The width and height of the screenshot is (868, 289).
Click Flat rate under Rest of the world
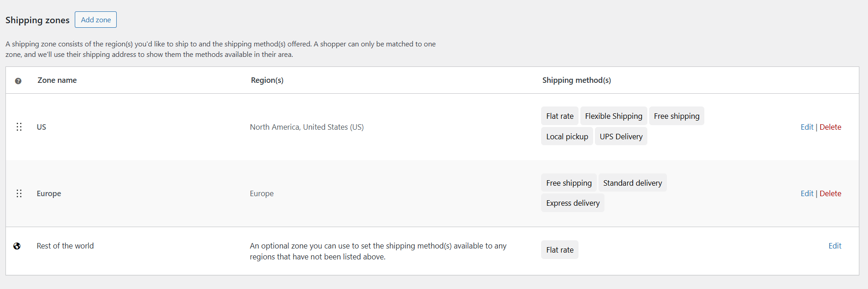click(x=559, y=249)
